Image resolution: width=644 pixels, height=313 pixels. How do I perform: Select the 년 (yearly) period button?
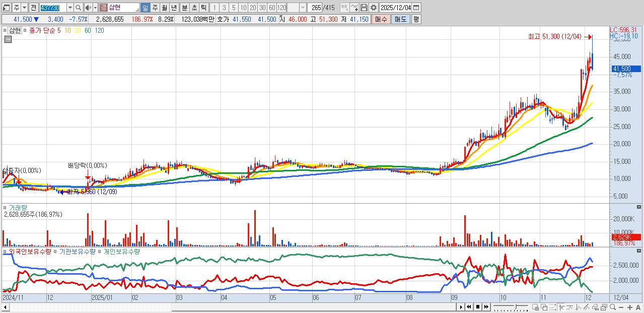pos(174,8)
